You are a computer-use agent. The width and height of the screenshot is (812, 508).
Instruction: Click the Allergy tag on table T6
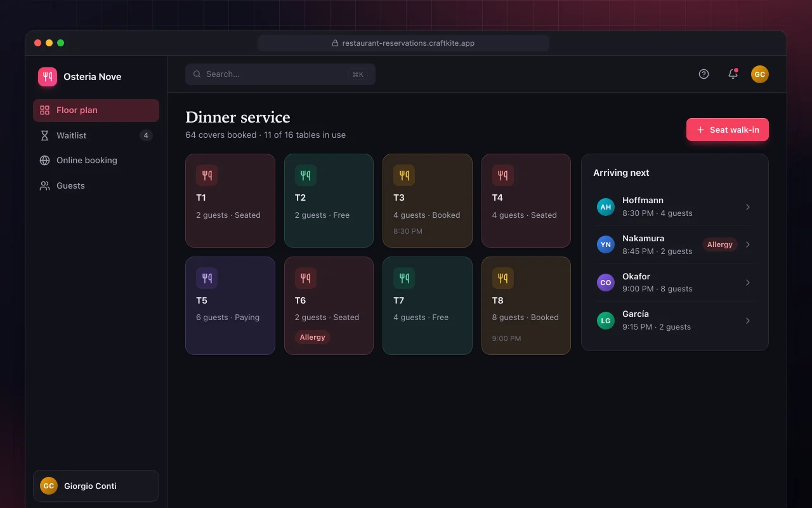coord(313,337)
